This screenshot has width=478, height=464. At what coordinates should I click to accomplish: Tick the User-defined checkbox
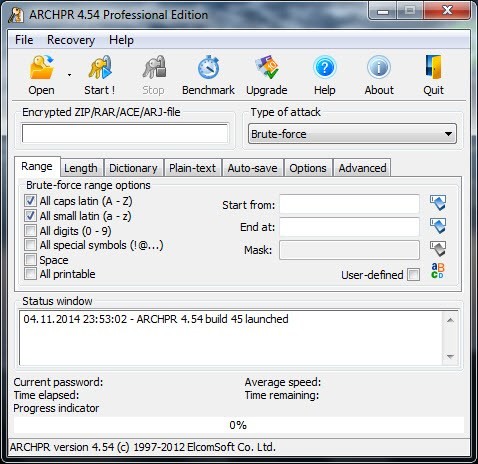414,275
